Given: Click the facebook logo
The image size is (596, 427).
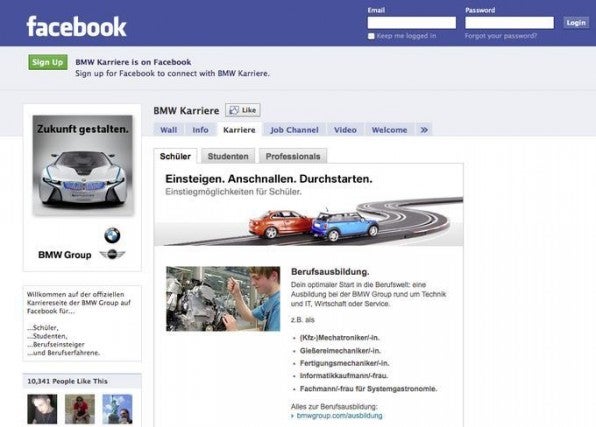Looking at the screenshot, I should click(76, 27).
